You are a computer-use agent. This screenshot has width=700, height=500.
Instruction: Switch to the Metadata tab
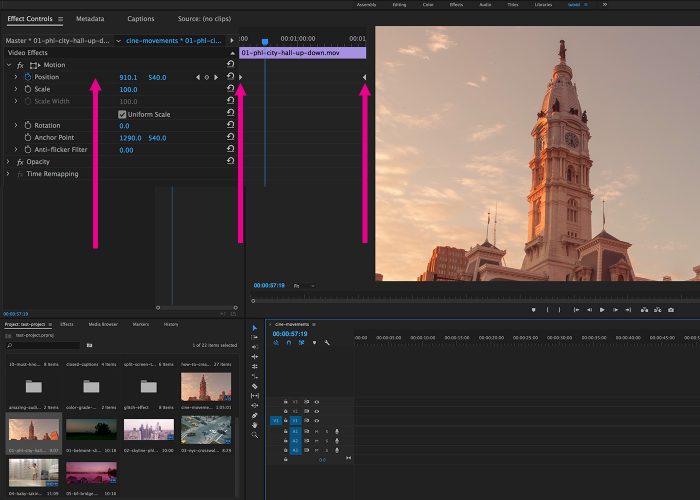coord(90,19)
